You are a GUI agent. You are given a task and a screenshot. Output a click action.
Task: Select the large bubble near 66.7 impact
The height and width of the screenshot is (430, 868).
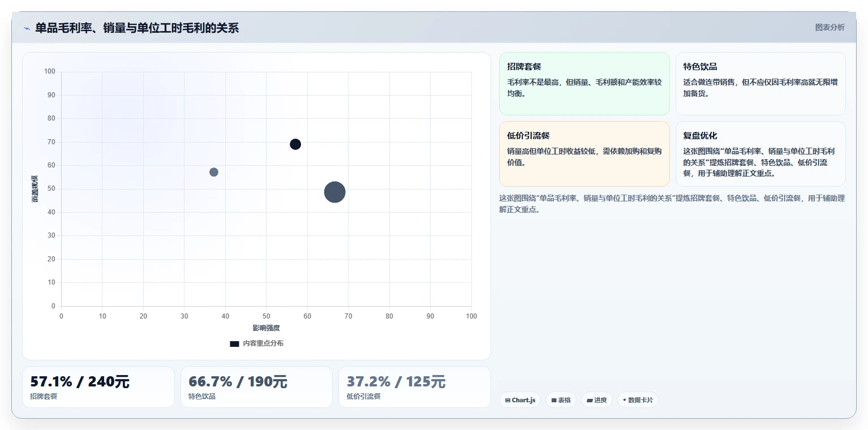coord(335,192)
